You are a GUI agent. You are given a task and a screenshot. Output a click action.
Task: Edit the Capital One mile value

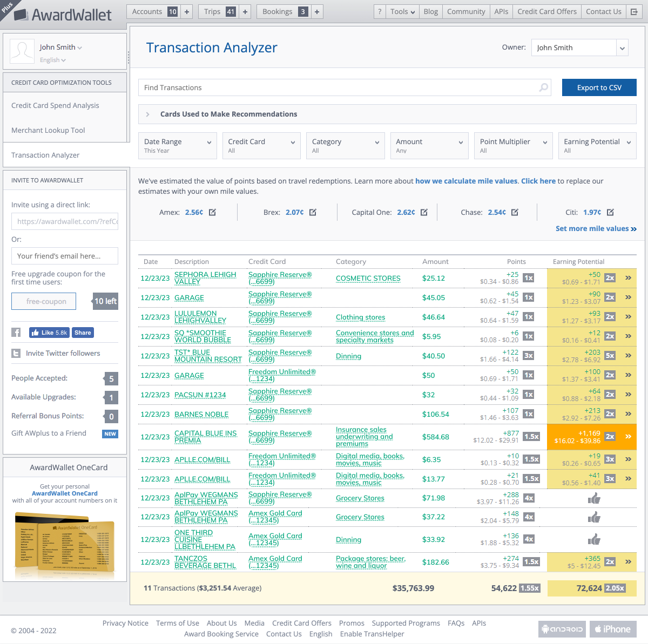(424, 212)
